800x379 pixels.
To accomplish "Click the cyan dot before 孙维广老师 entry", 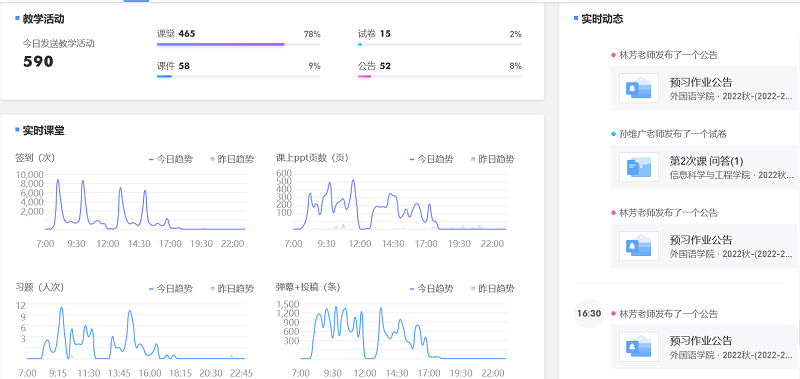I will click(x=613, y=134).
